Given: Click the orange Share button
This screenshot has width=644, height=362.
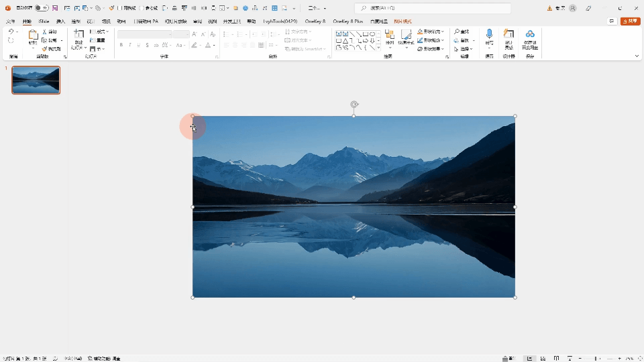Looking at the screenshot, I should 630,21.
